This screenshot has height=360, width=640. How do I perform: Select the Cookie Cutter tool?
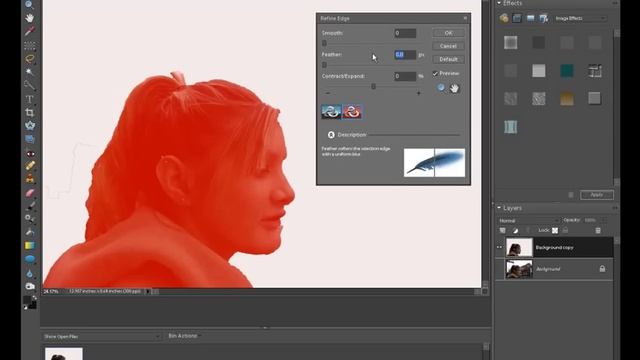point(29,126)
